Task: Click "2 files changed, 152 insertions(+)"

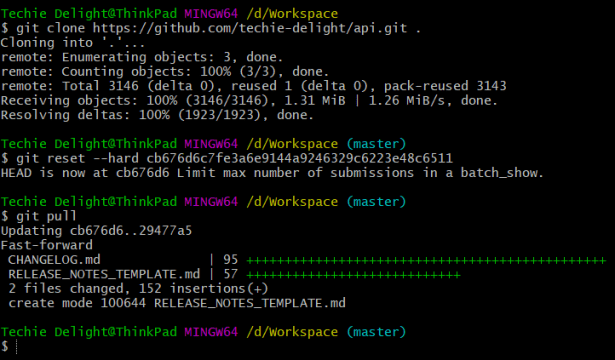Action: click(138, 289)
